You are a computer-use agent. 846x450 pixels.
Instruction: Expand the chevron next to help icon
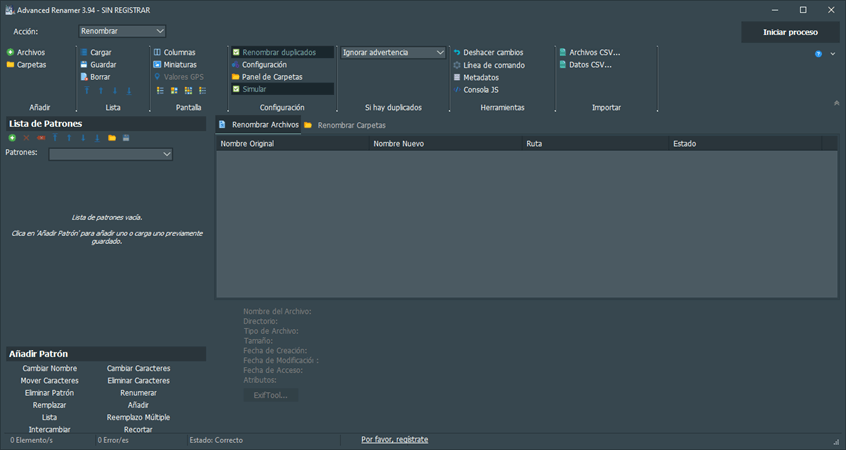[833, 54]
